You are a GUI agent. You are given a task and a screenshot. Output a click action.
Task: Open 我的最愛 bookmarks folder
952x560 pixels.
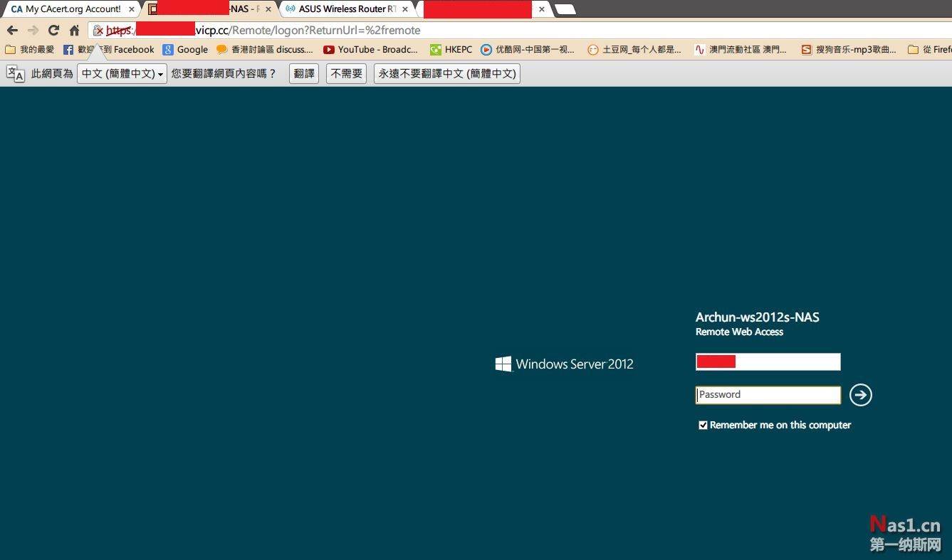coord(29,50)
